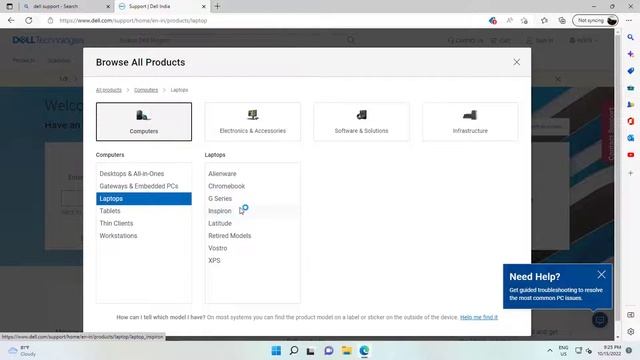Open File Explorer from the taskbar

tap(347, 351)
